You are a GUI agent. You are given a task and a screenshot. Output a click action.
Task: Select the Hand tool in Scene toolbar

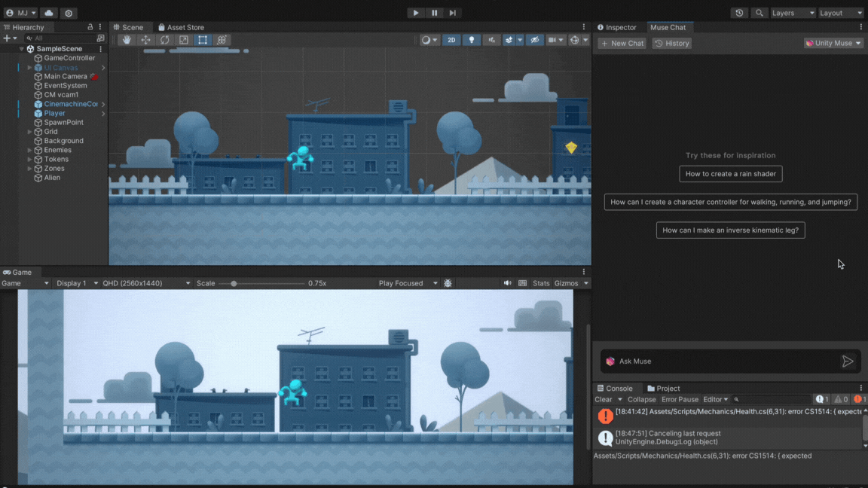(127, 40)
